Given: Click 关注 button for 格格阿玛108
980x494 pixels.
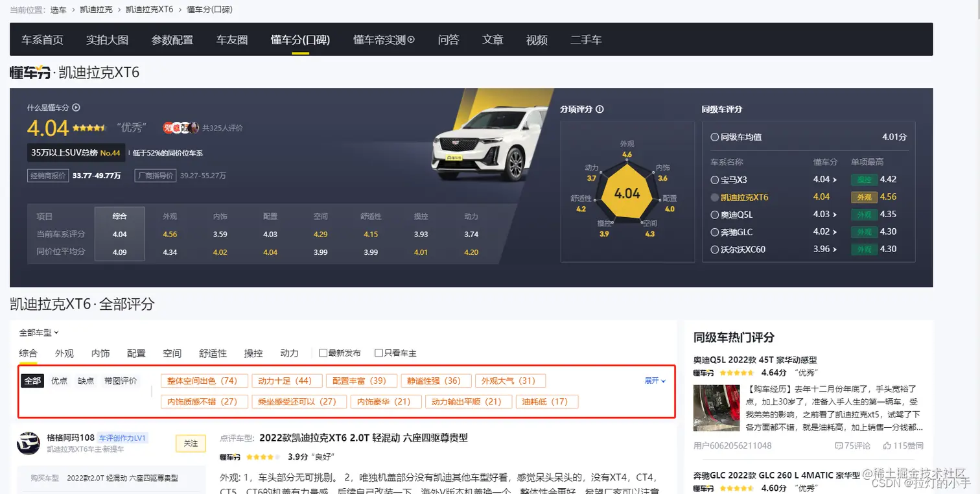Looking at the screenshot, I should pos(191,443).
